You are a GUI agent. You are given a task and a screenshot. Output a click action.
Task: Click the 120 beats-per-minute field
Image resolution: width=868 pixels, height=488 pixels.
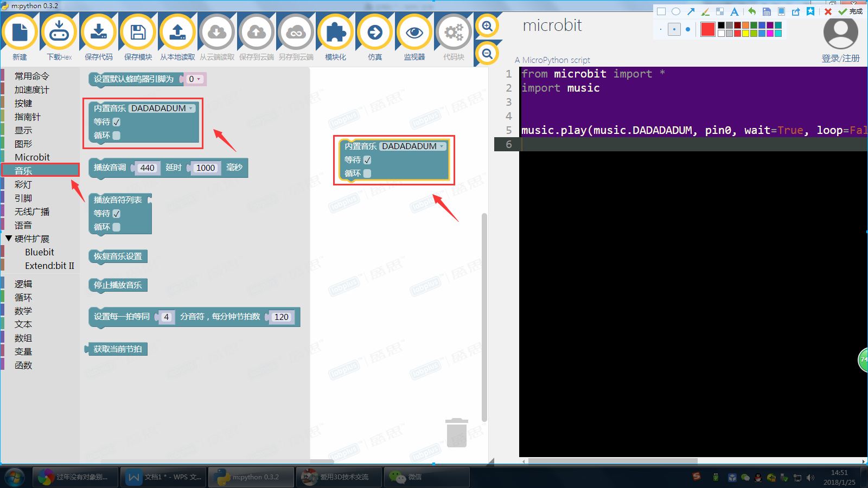tap(282, 317)
